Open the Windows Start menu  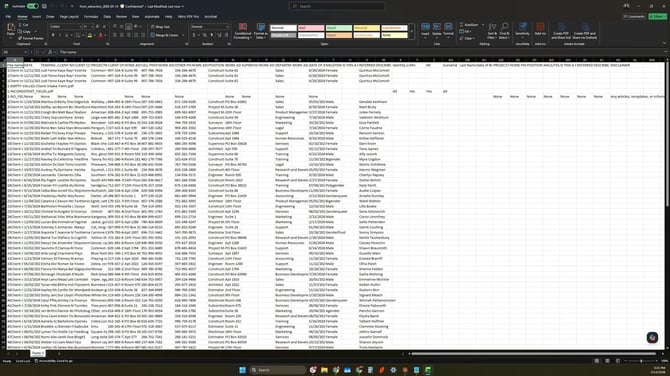pos(243,370)
